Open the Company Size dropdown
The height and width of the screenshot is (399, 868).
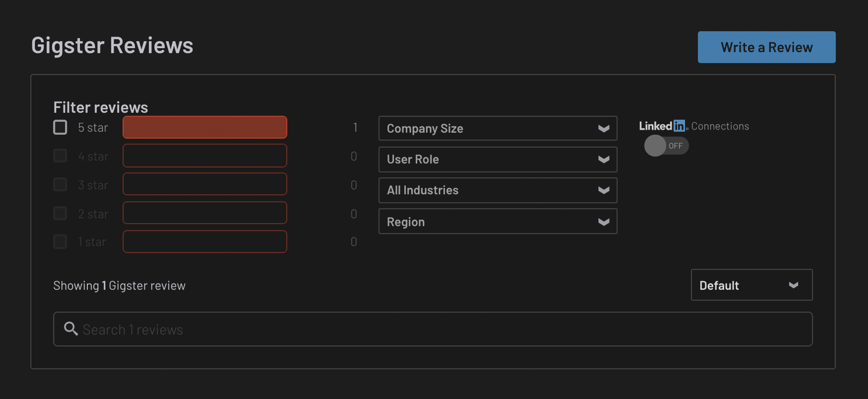[x=497, y=128]
